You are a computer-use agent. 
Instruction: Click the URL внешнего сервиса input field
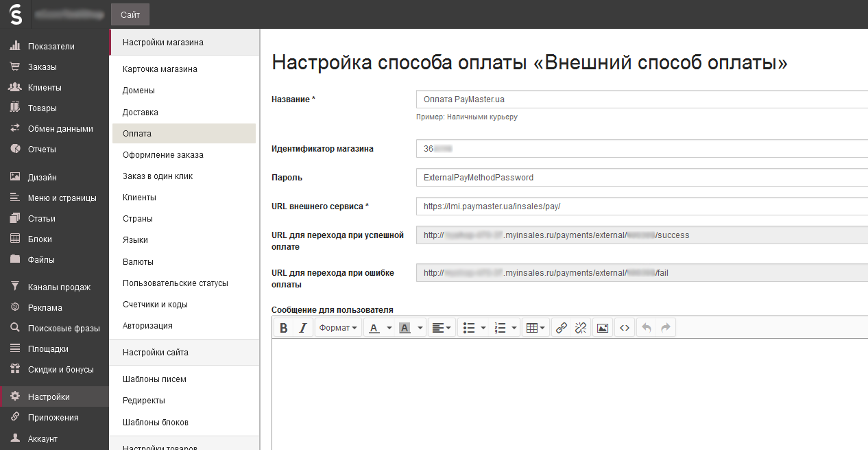click(x=642, y=206)
